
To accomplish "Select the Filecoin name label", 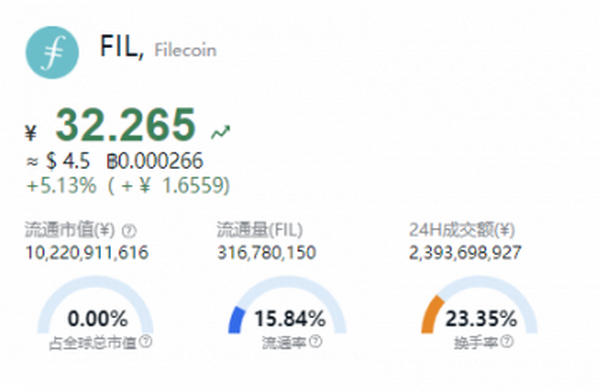I will [185, 50].
